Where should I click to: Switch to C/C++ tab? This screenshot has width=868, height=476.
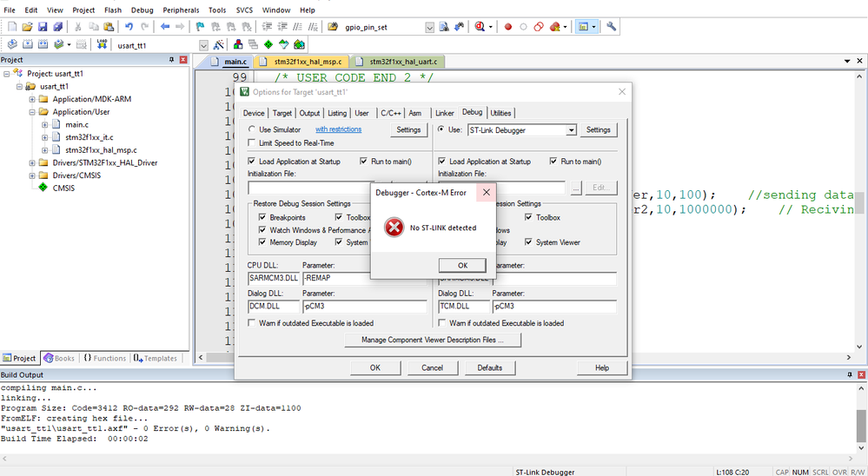pos(390,113)
